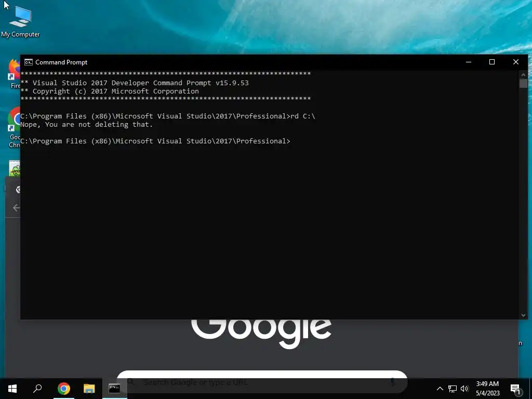
Task: Close the Command Prompt window
Action: 516,62
